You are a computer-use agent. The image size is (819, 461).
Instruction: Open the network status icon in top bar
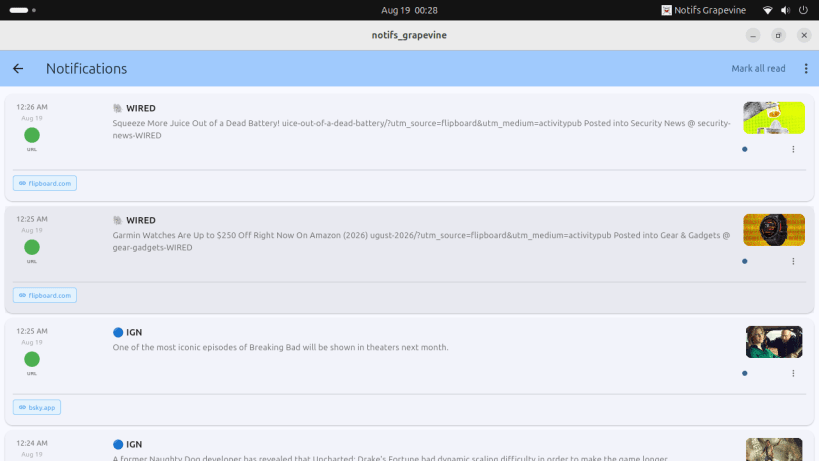[x=767, y=10]
